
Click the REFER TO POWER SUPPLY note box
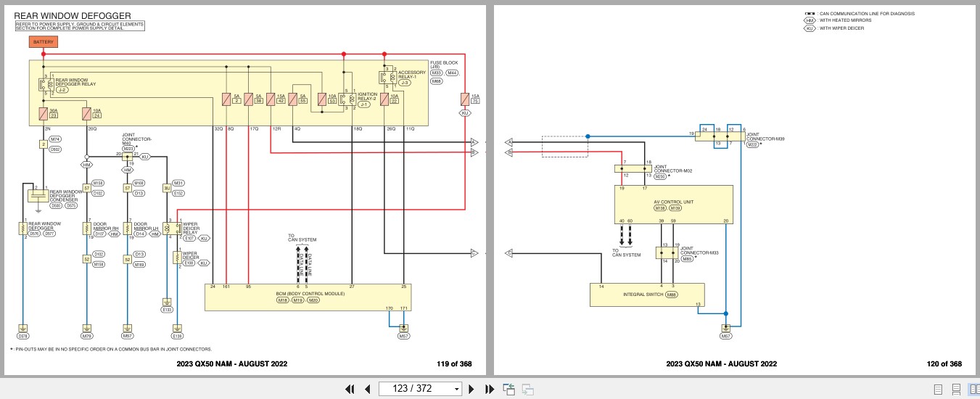click(x=80, y=26)
